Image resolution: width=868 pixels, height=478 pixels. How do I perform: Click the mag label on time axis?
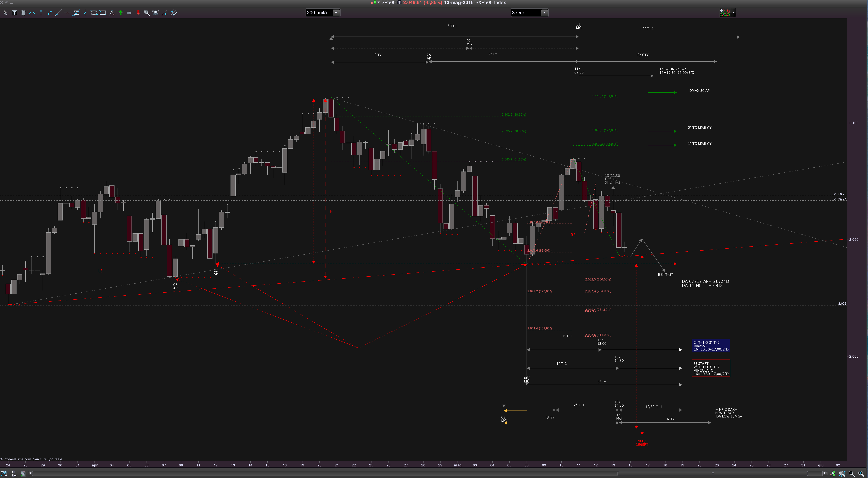(x=458, y=466)
